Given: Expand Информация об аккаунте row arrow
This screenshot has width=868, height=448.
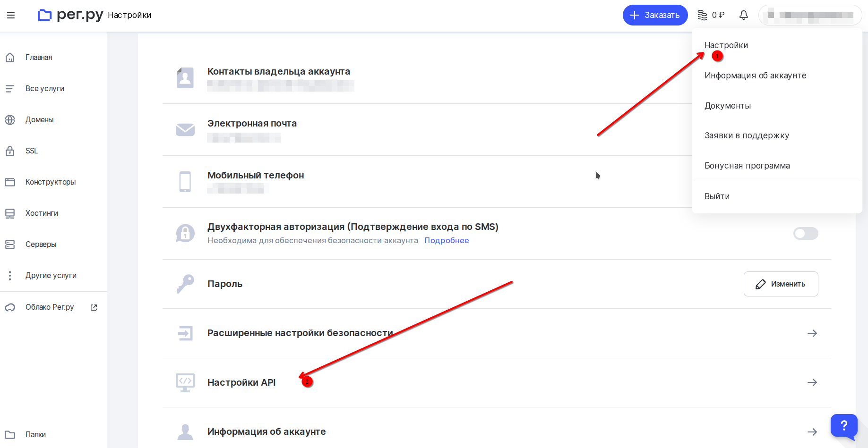Looking at the screenshot, I should [x=812, y=432].
